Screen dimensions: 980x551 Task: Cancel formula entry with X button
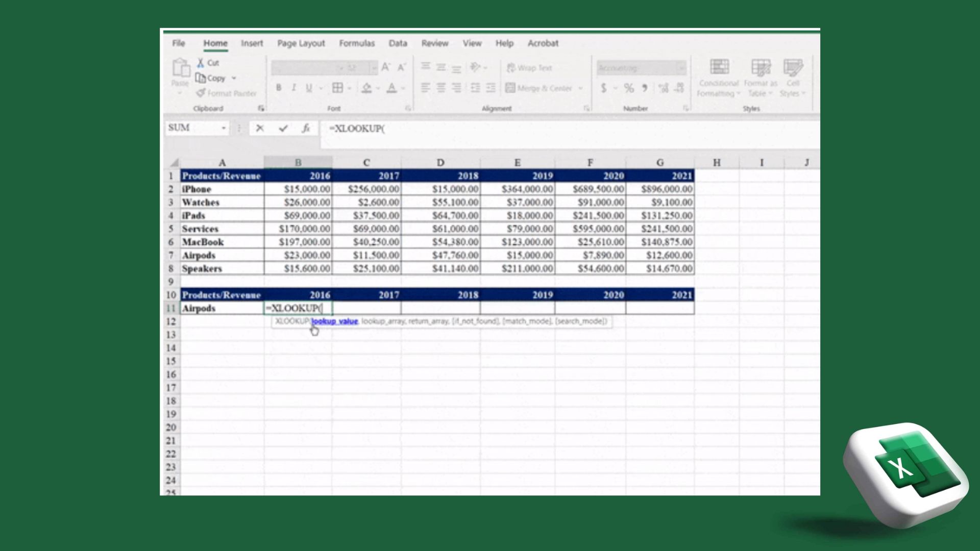260,128
